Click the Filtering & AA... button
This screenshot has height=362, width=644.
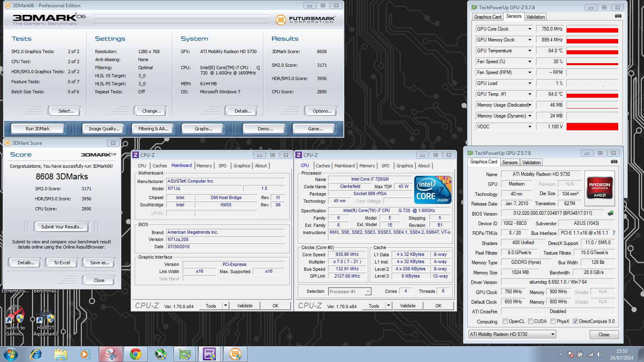(153, 129)
